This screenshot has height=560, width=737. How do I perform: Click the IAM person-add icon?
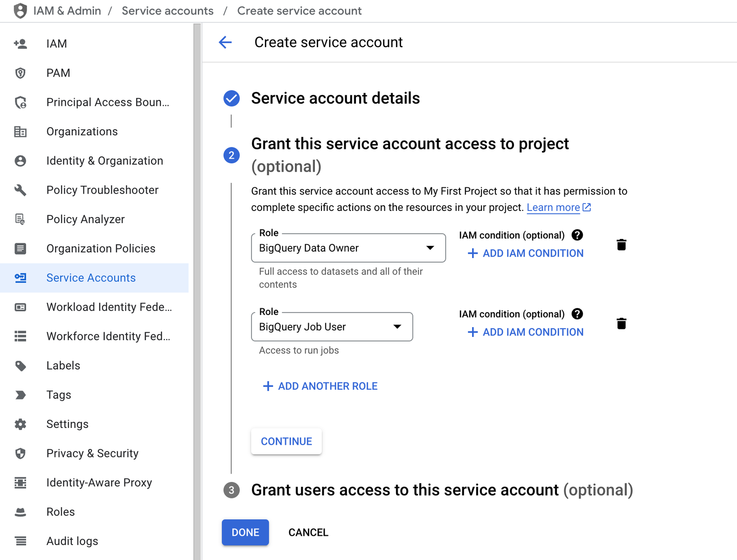[20, 44]
